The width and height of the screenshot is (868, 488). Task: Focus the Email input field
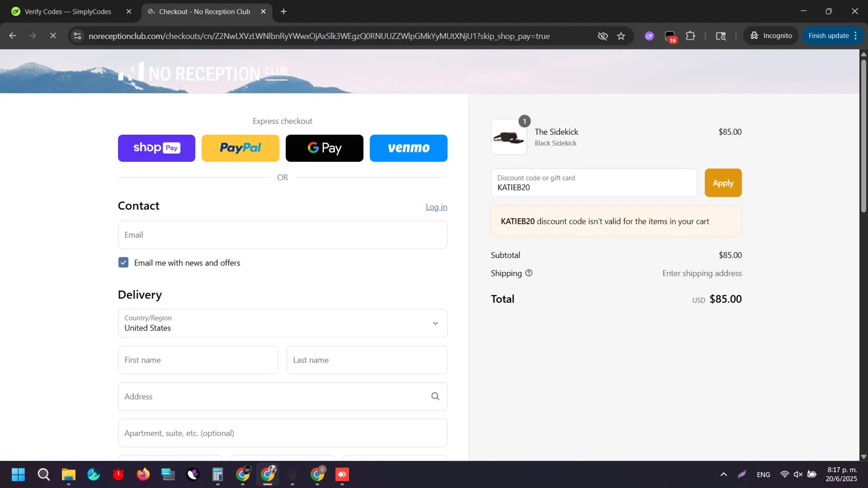(282, 235)
